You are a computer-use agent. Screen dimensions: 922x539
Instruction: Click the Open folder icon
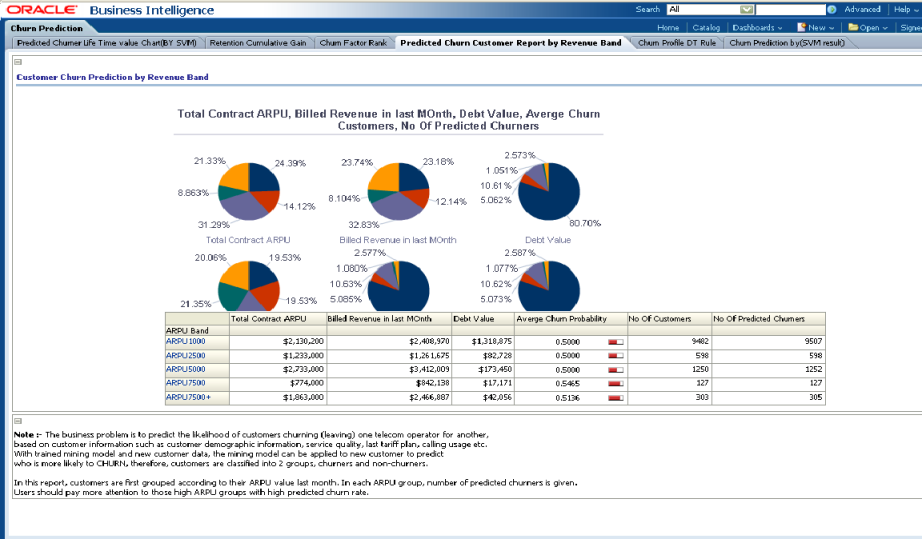tap(853, 27)
